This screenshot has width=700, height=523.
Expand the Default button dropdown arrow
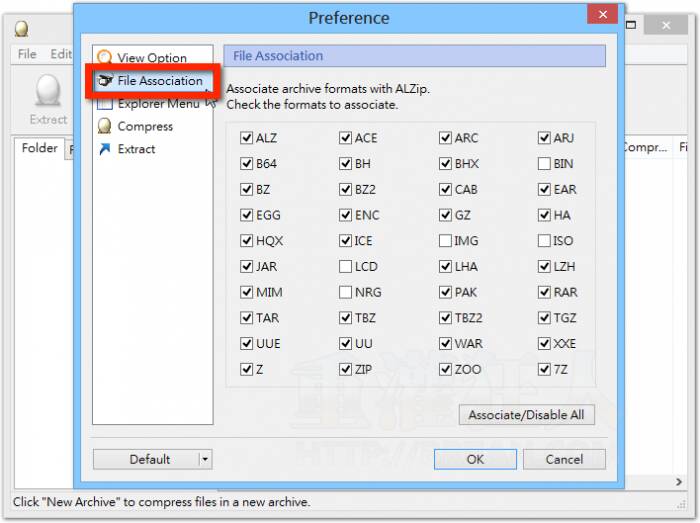(205, 459)
